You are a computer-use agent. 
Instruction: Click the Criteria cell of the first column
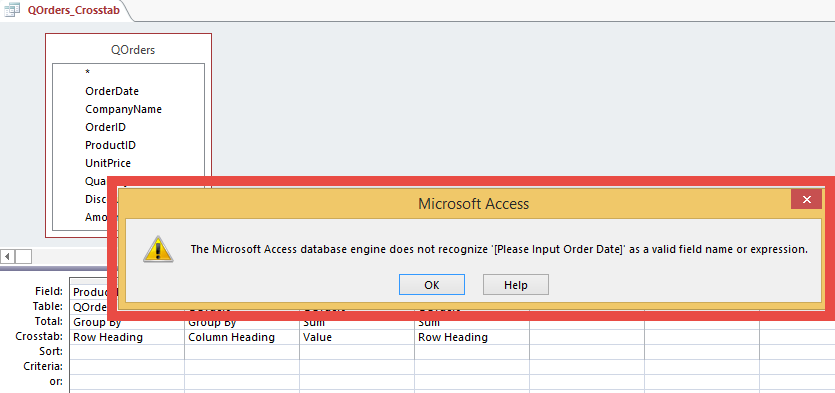point(127,366)
